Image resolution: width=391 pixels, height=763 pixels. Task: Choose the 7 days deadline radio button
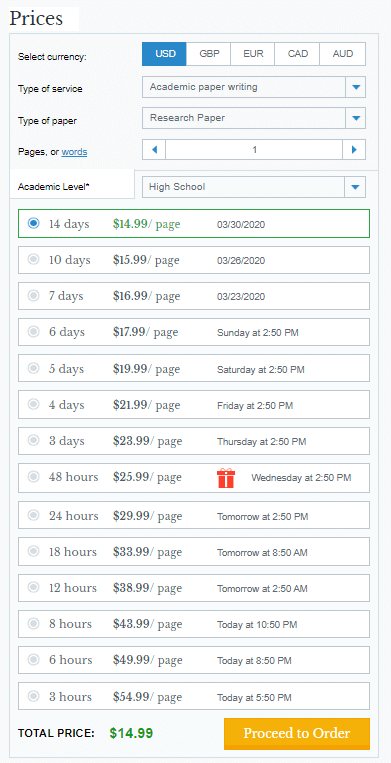pyautogui.click(x=33, y=296)
